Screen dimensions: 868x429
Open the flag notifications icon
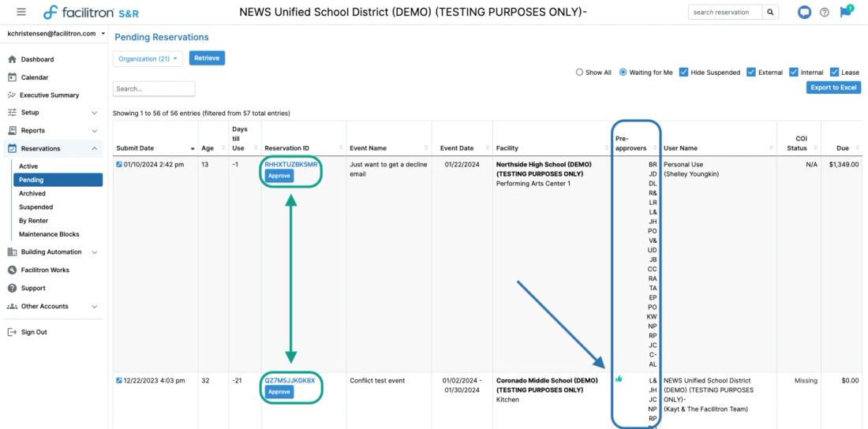[x=845, y=12]
